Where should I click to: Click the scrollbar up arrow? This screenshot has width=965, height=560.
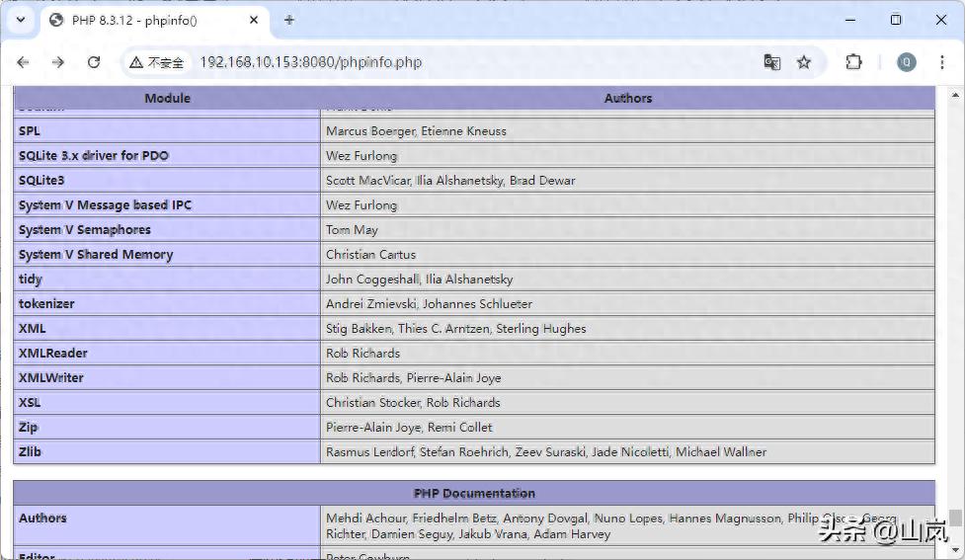point(955,96)
